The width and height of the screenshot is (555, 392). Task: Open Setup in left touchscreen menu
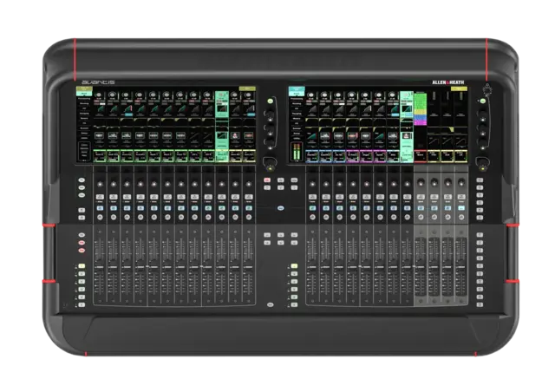tap(84, 134)
